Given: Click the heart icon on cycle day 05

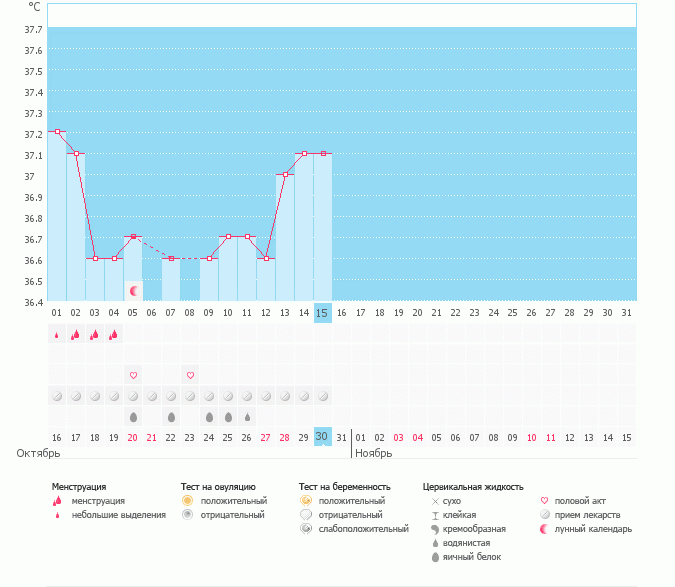Looking at the screenshot, I should 133,375.
